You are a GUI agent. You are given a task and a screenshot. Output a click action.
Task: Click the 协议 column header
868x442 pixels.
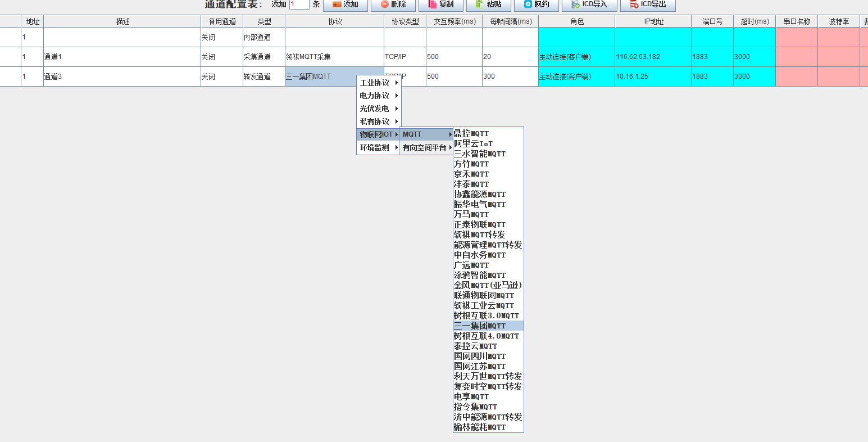[335, 21]
